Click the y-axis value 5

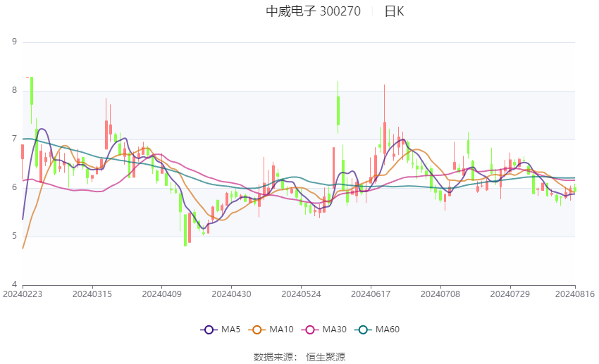click(x=15, y=236)
